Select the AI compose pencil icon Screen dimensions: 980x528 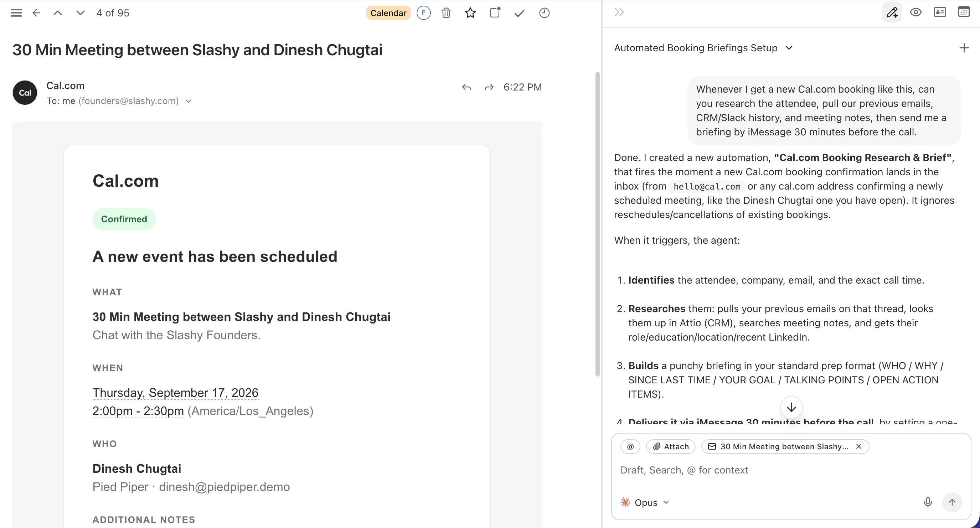[892, 12]
